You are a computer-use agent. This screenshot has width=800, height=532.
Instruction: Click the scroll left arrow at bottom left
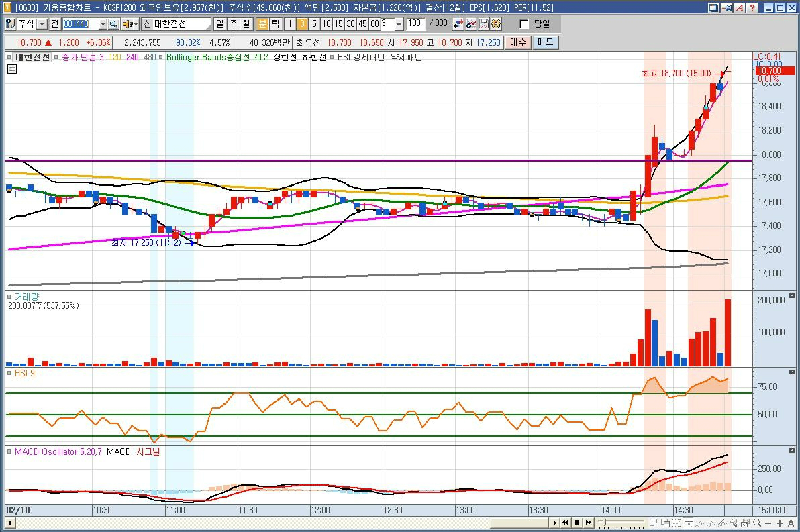(x=9, y=523)
